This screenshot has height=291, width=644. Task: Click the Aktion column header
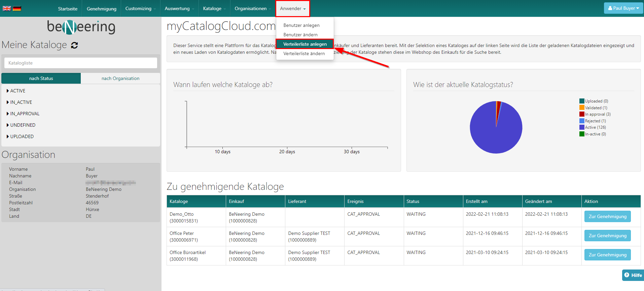[x=611, y=201]
